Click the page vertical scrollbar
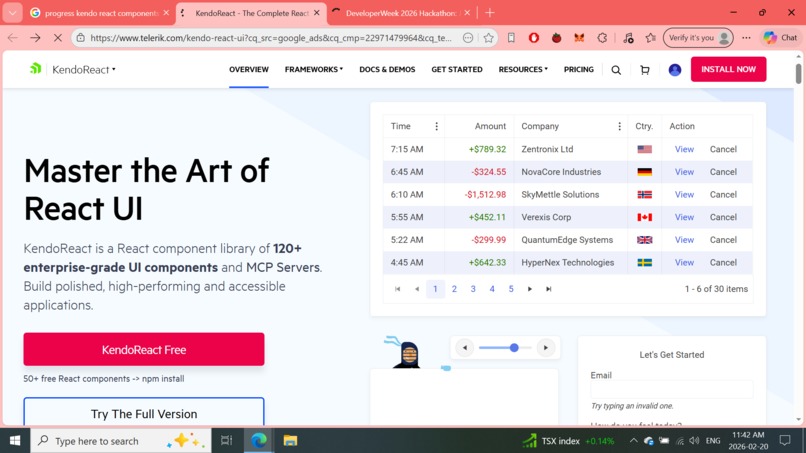Viewport: 806px width, 453px height. pos(798,73)
